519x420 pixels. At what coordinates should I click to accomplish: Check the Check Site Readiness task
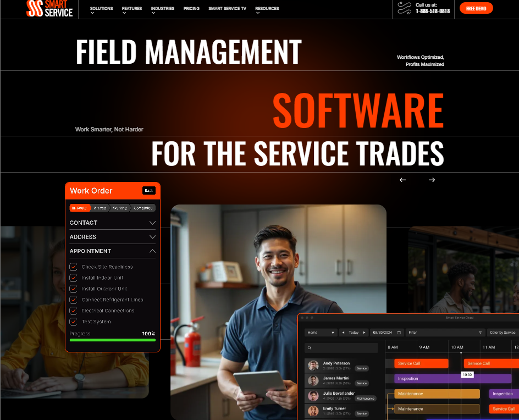click(x=73, y=267)
